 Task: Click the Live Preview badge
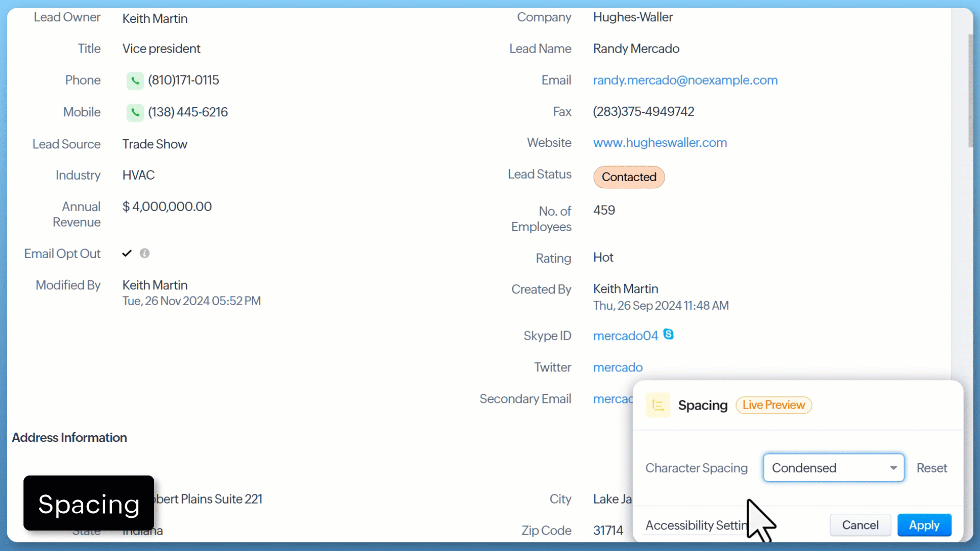pos(773,405)
